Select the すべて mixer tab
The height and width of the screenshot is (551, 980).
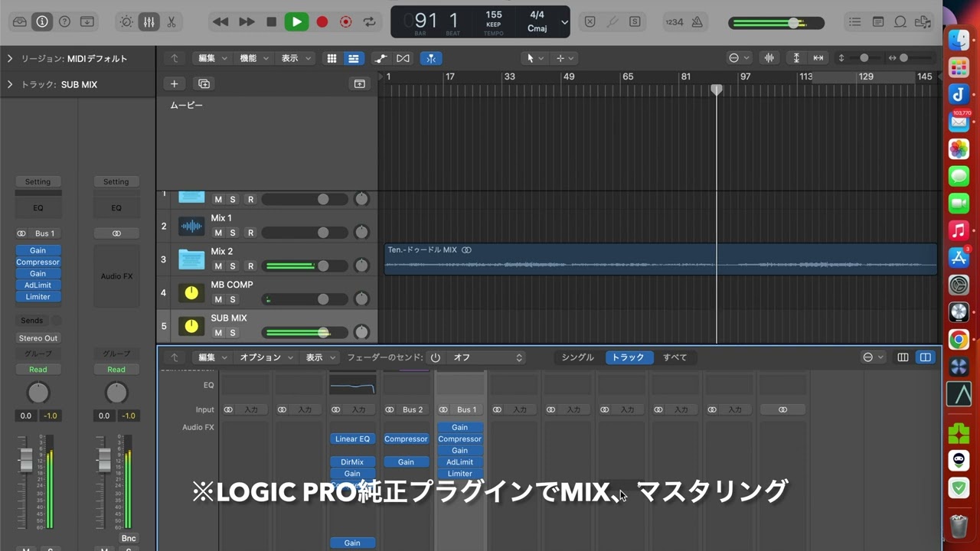(x=675, y=357)
